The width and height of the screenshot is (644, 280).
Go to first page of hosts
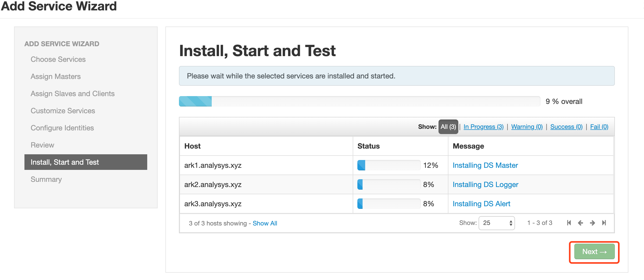click(569, 223)
